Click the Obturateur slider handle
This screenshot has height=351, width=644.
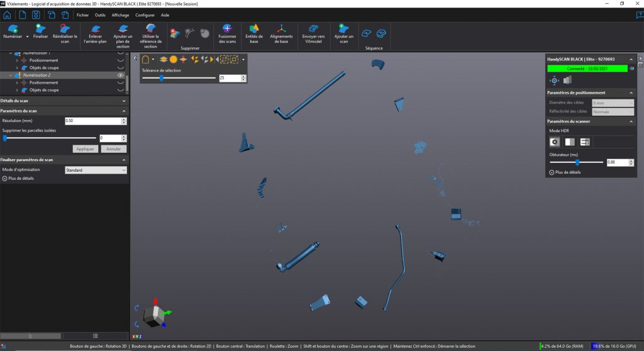click(577, 162)
